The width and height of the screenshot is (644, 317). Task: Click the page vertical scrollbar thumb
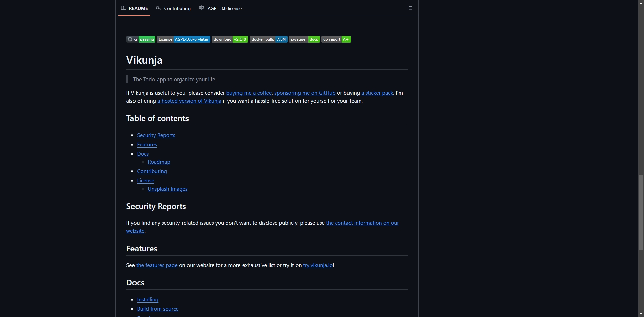[x=641, y=213]
